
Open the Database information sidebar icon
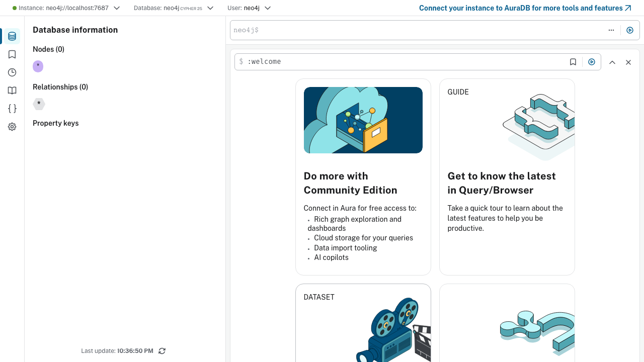tap(12, 36)
